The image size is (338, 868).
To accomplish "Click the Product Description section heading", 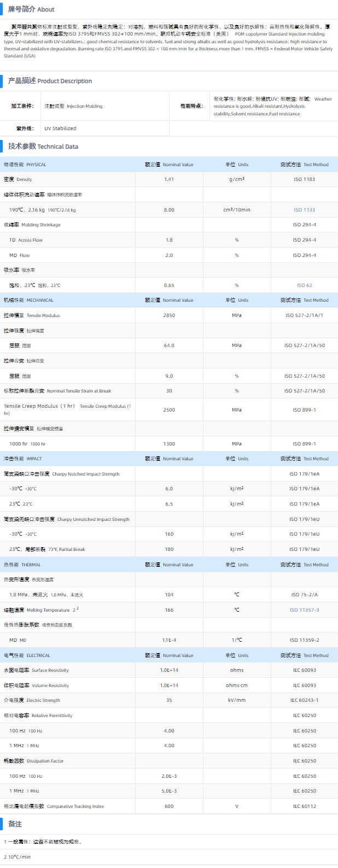I will pyautogui.click(x=50, y=81).
